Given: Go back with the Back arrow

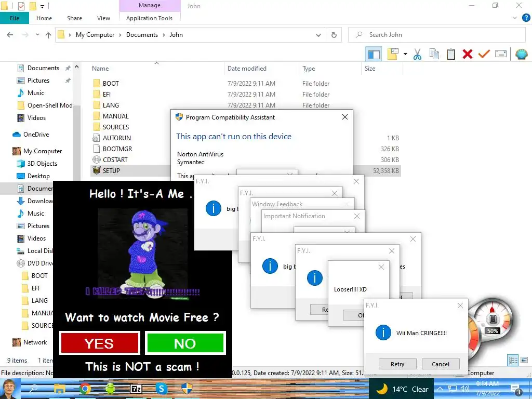Looking at the screenshot, I should point(10,35).
